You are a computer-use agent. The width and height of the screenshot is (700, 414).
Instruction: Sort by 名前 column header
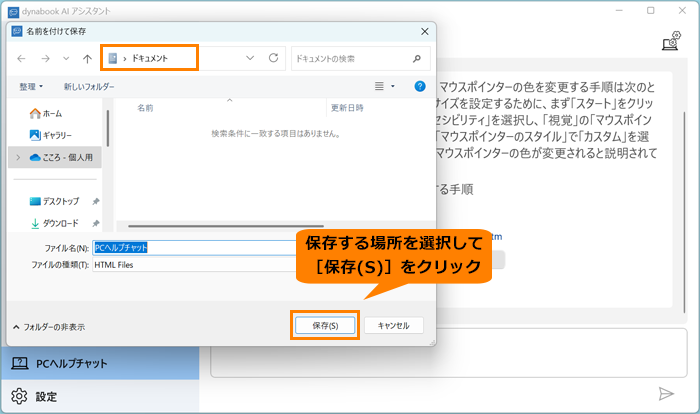[145, 108]
